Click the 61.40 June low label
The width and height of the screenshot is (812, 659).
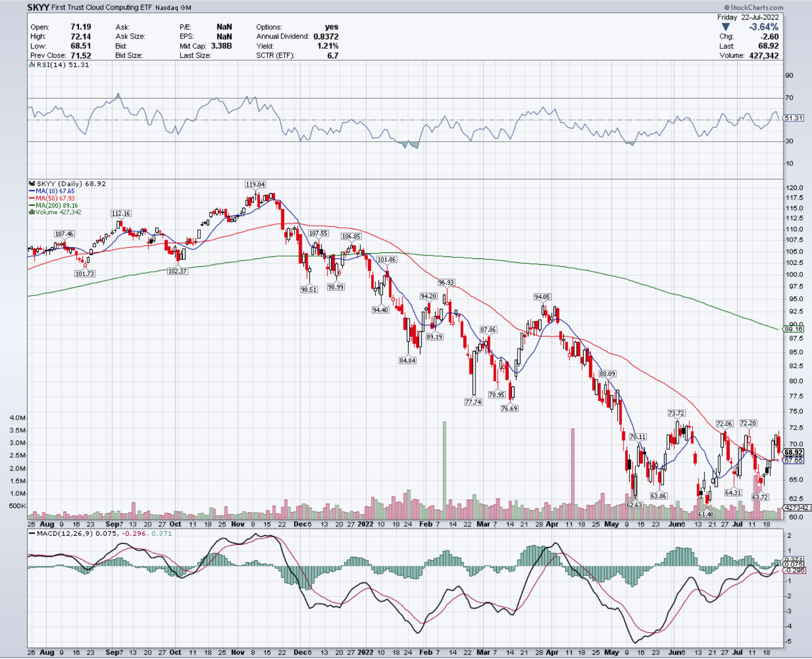[x=706, y=514]
